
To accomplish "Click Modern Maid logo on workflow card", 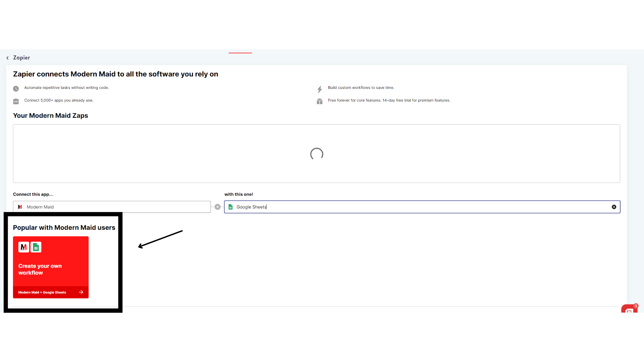I will pyautogui.click(x=24, y=247).
